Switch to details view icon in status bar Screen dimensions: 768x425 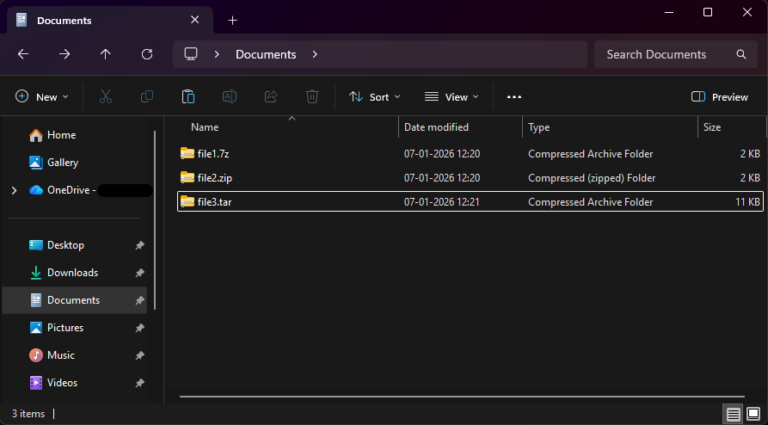pos(733,414)
